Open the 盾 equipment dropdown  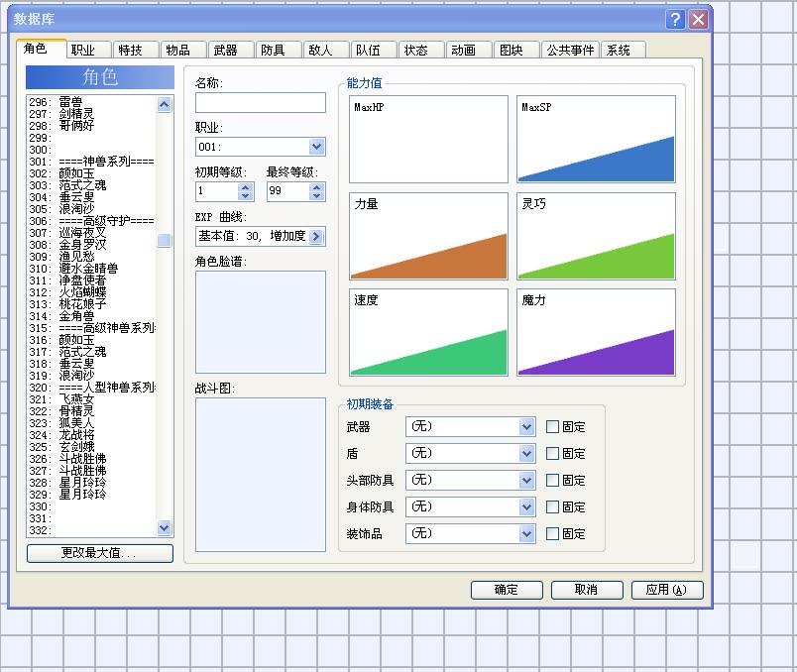click(x=526, y=453)
